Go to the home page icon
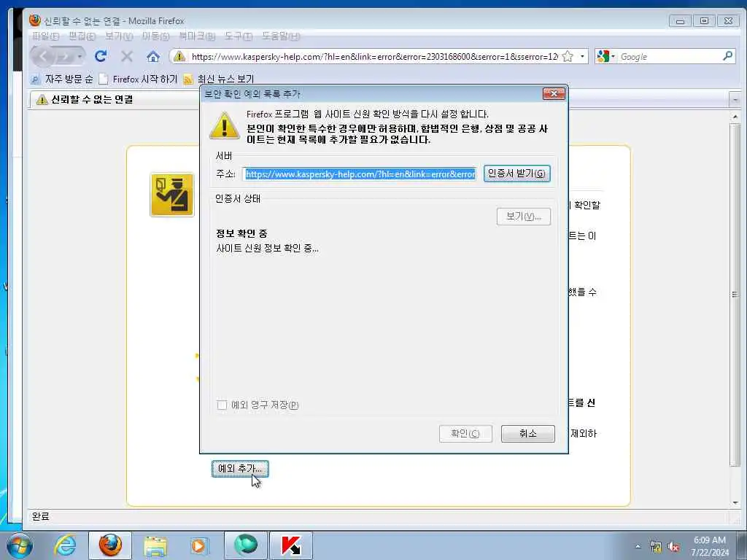 [x=153, y=57]
